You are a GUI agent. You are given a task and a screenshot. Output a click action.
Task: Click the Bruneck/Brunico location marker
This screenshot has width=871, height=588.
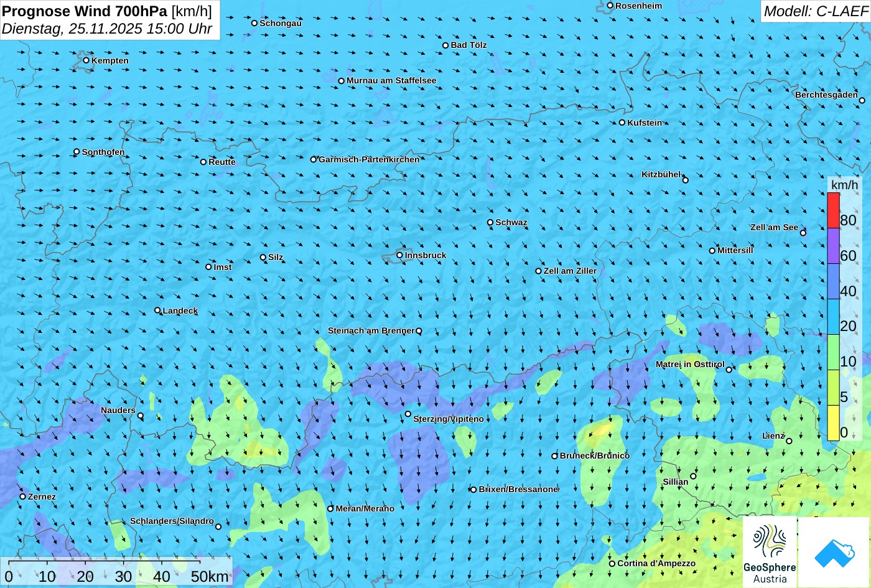click(555, 456)
